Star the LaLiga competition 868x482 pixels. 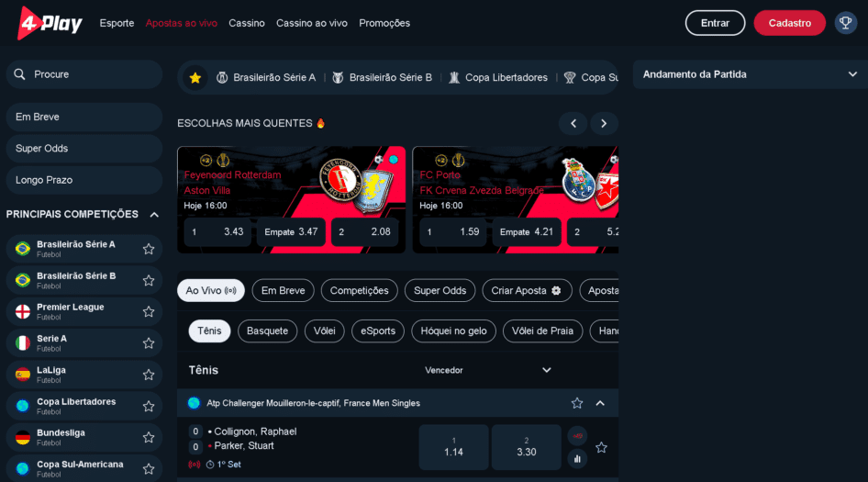[x=149, y=375]
